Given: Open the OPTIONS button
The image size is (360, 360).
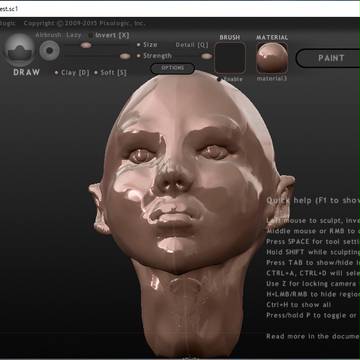Looking at the screenshot, I should pos(172,68).
